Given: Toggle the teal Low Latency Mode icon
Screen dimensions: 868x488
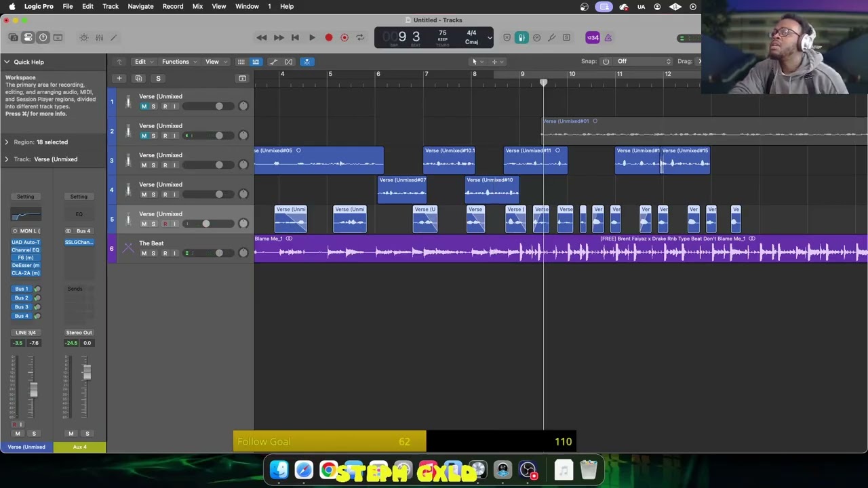Looking at the screenshot, I should [x=521, y=37].
